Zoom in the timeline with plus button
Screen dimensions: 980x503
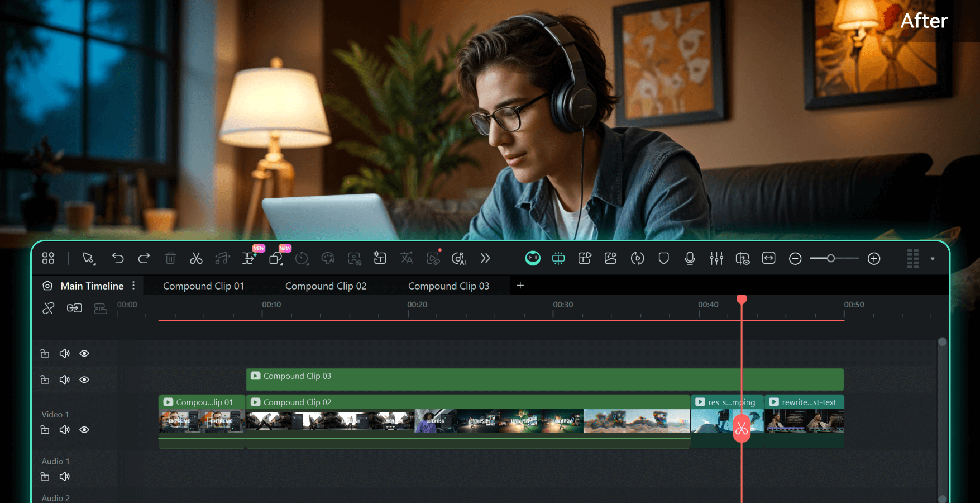874,258
